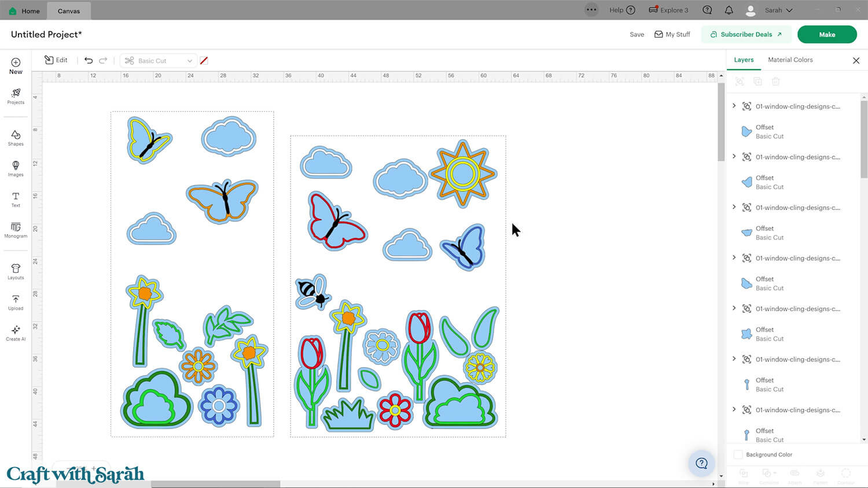This screenshot has height=488, width=868.
Task: Click the Undo arrow
Action: 89,60
